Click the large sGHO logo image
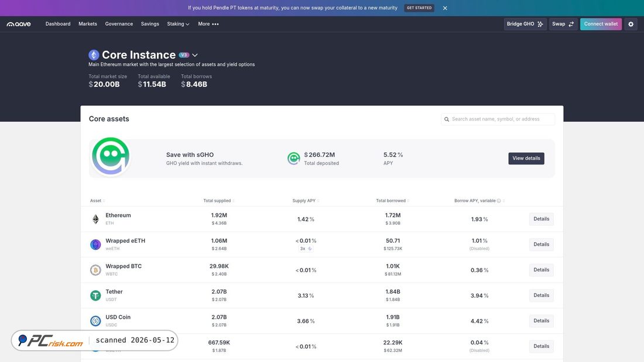Image resolution: width=644 pixels, height=362 pixels. click(111, 156)
